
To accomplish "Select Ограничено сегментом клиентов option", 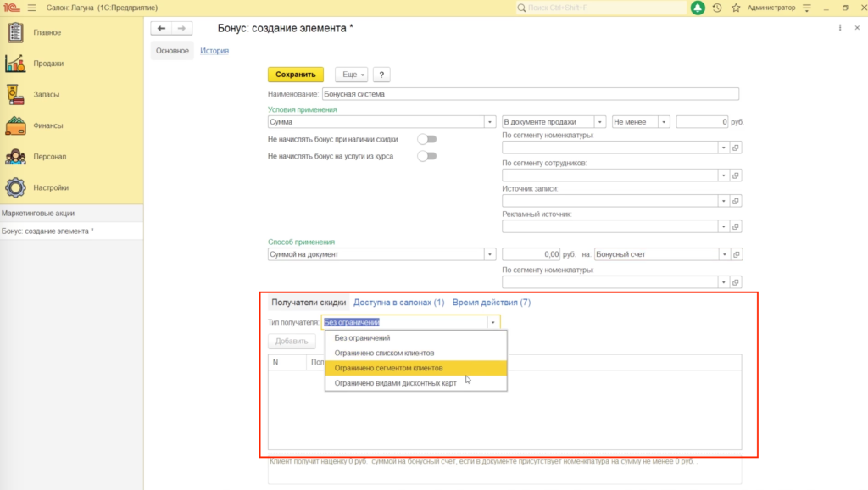I will [x=415, y=368].
